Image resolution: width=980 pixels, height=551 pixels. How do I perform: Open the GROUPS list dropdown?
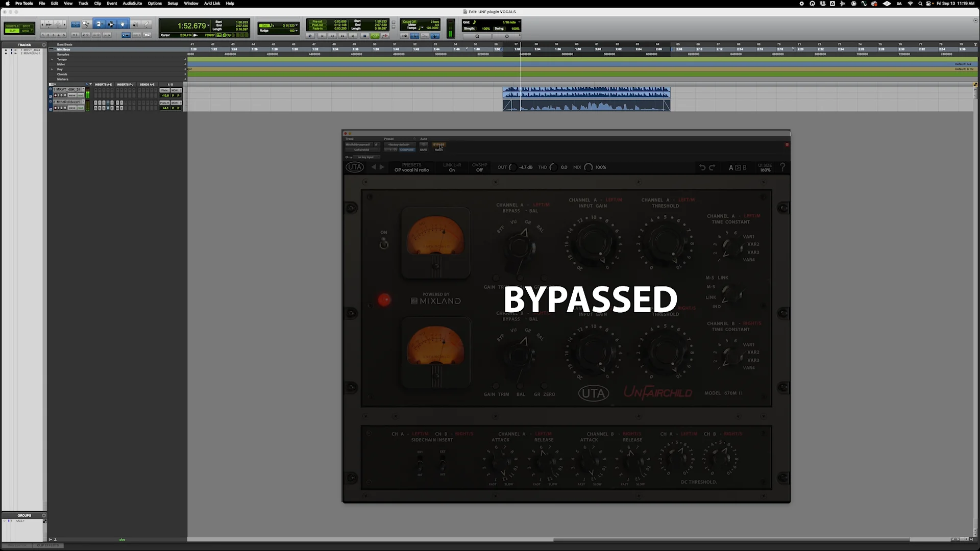[44, 516]
